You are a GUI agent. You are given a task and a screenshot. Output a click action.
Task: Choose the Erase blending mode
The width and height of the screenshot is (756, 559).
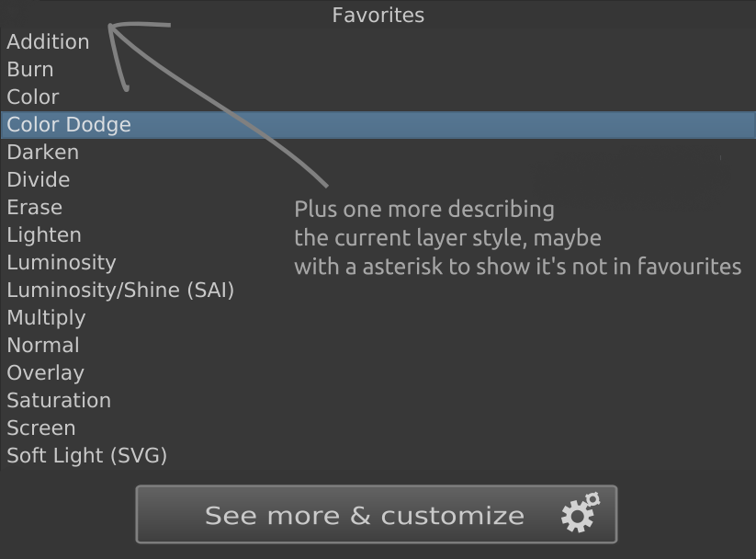35,208
